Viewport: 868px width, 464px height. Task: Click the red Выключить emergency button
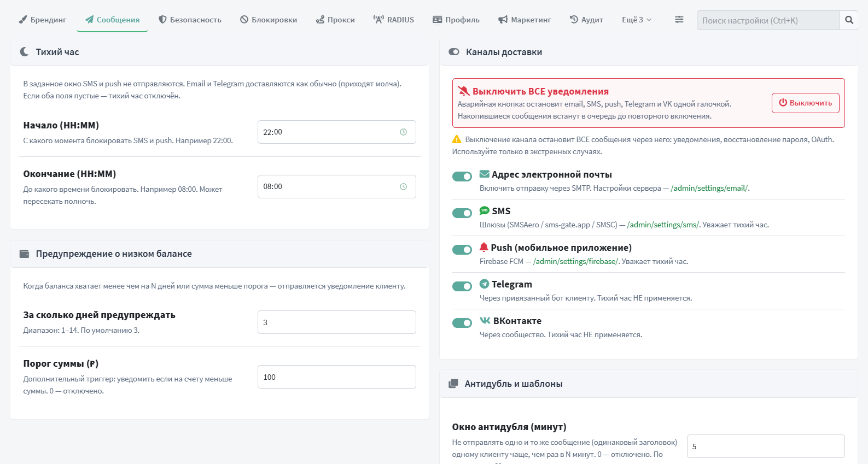(x=806, y=103)
